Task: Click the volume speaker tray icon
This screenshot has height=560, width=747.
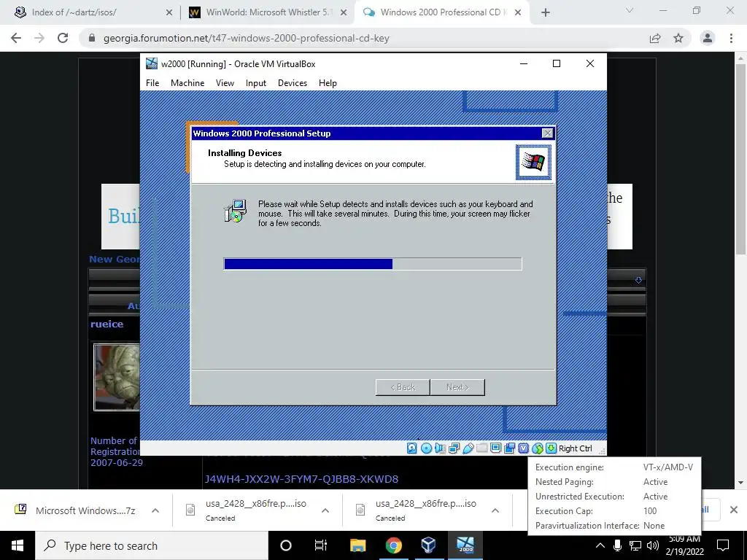Action: coord(653,545)
